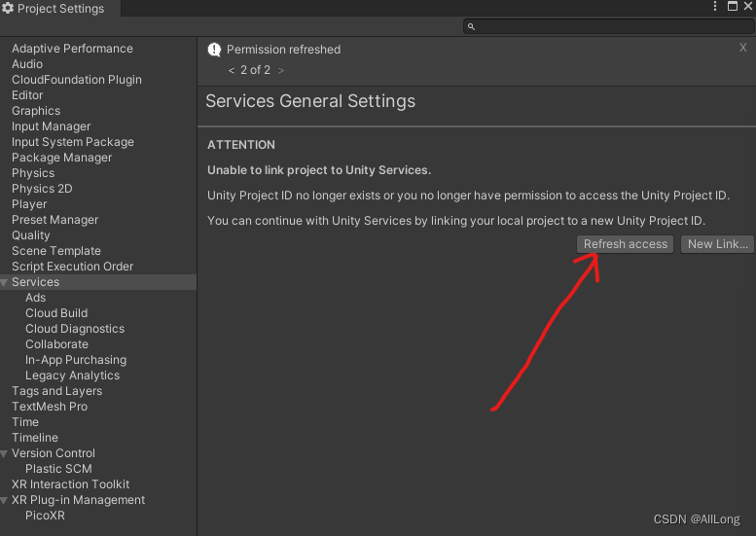Screen dimensions: 756x536
Task: Collapse the Version Control category
Action: coord(4,453)
